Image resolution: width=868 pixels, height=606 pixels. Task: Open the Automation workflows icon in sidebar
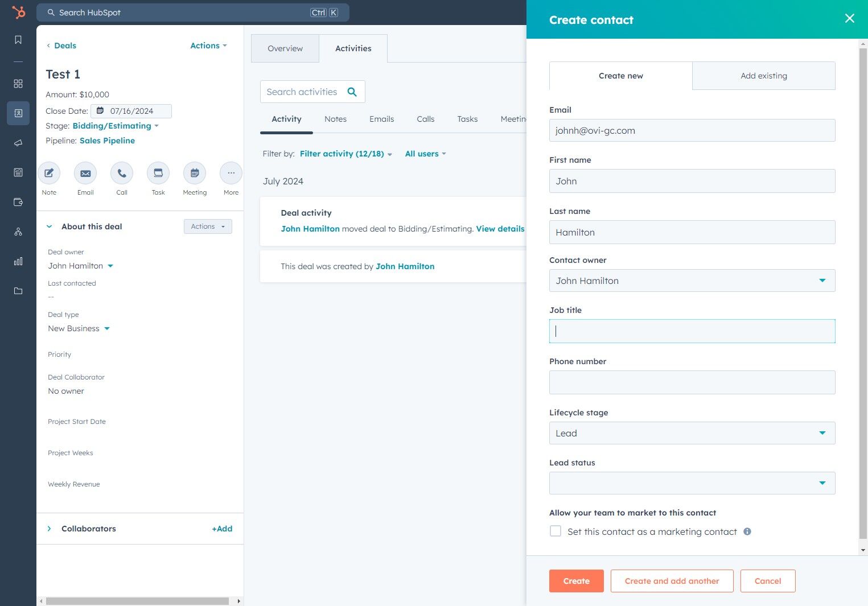click(18, 232)
